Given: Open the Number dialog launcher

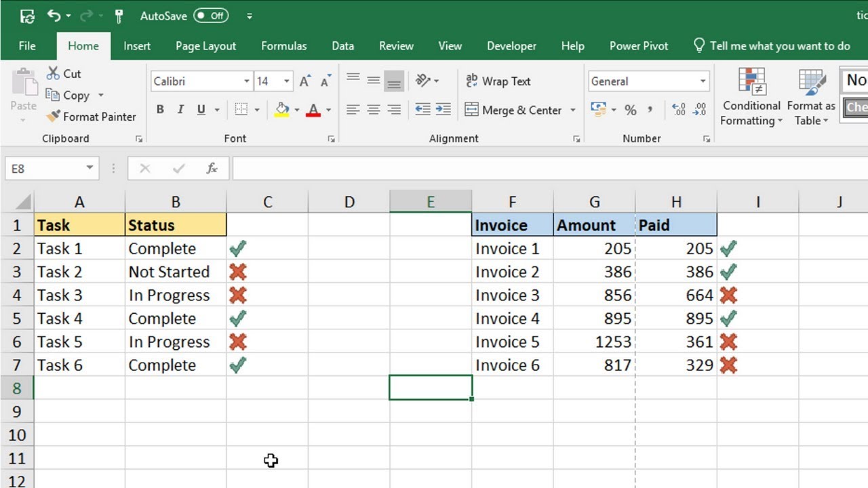Looking at the screenshot, I should (x=707, y=139).
